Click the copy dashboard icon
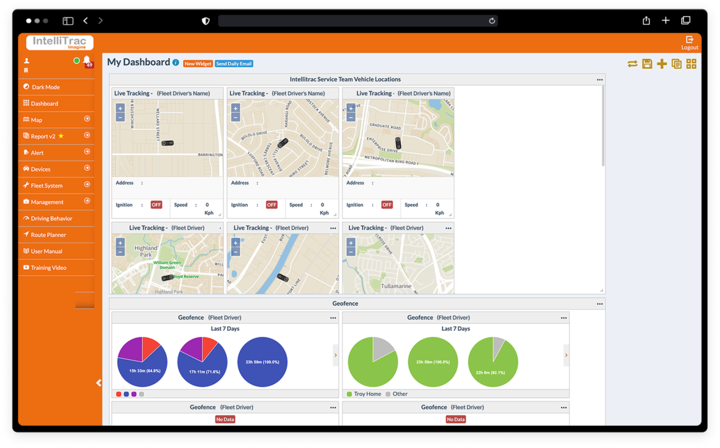The image size is (720, 448). pos(676,64)
